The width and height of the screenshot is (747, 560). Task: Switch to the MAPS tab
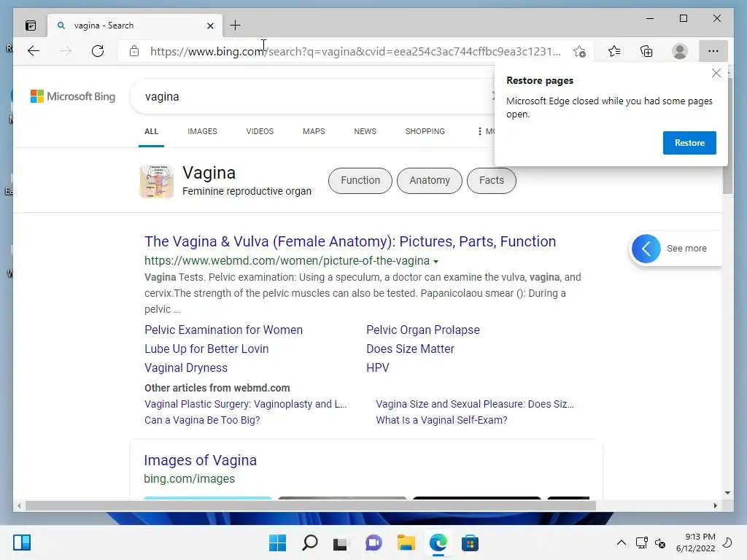314,131
